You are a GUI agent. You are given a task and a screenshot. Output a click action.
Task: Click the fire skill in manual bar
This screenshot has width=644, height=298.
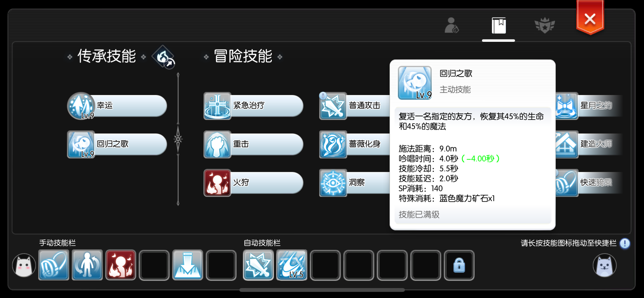121,265
